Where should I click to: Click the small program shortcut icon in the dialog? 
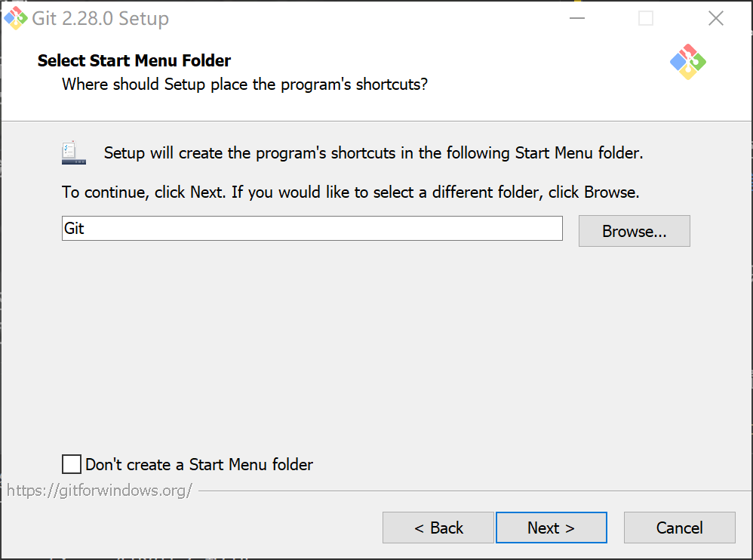tap(72, 151)
